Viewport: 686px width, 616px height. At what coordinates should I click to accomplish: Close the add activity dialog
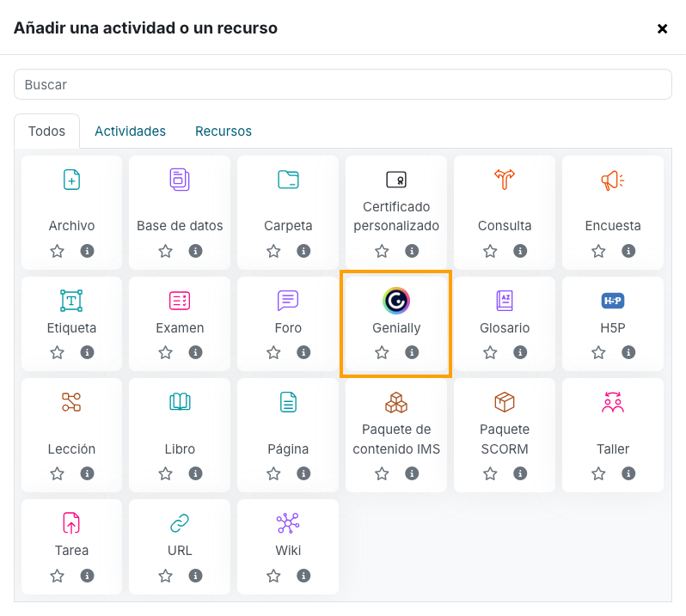(662, 29)
